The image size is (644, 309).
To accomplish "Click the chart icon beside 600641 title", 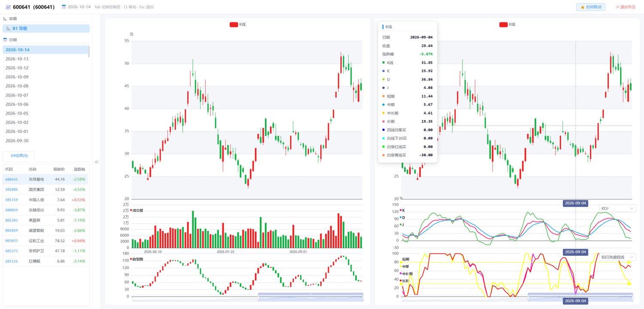I will 8,7.
